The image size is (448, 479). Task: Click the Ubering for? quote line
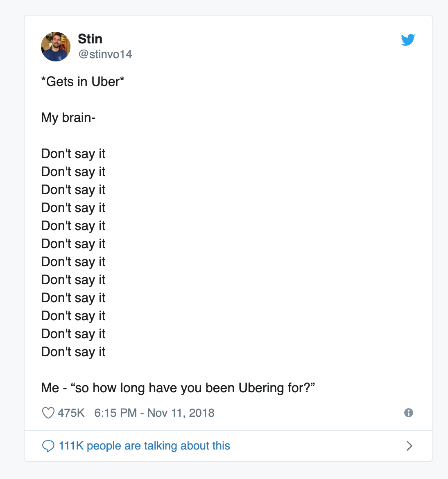(x=178, y=388)
